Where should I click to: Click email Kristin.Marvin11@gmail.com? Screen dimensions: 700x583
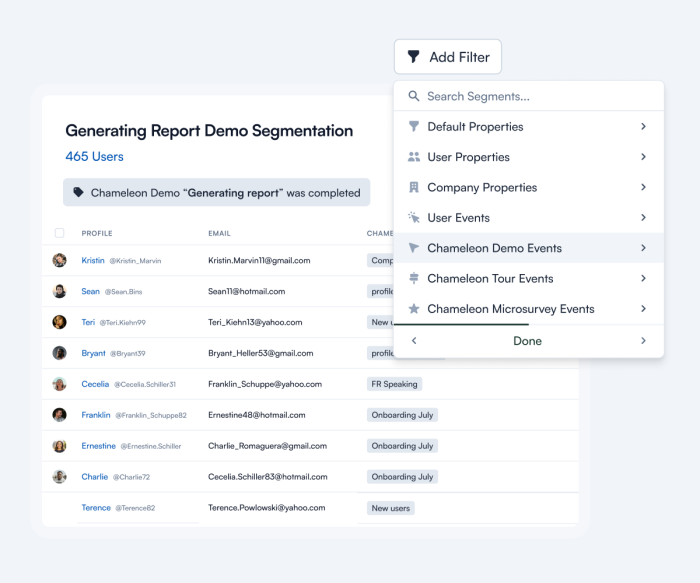[x=259, y=260]
